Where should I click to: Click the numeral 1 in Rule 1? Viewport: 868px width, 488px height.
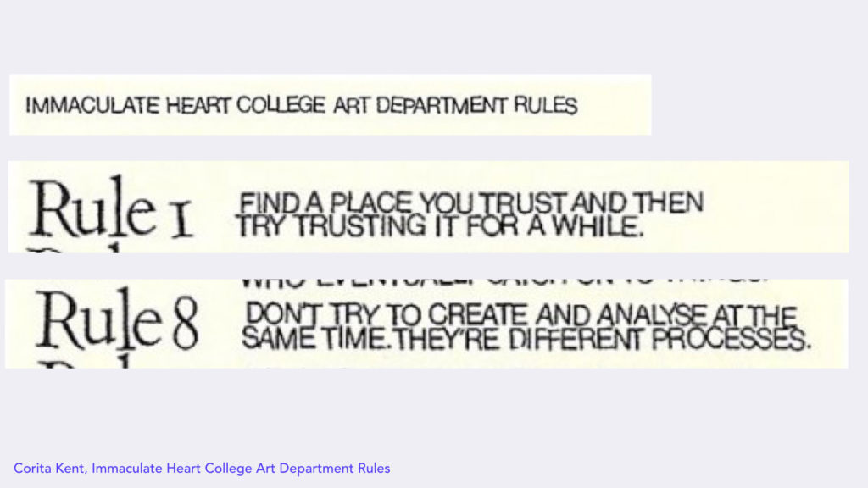click(181, 219)
